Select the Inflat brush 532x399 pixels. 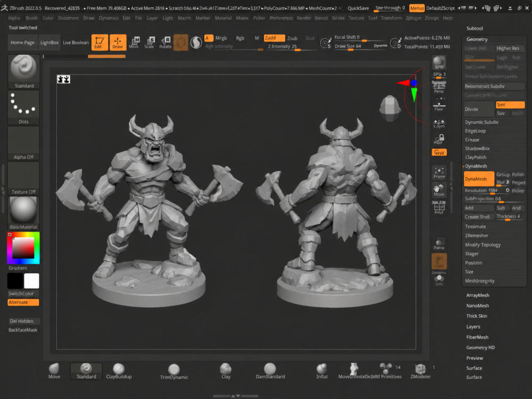pos(322,371)
